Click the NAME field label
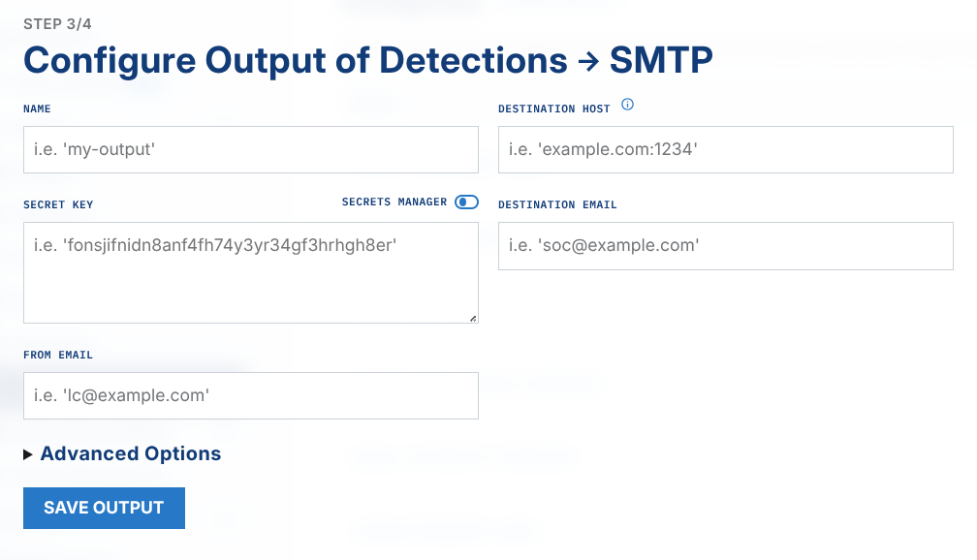The height and width of the screenshot is (560, 977). pos(37,109)
